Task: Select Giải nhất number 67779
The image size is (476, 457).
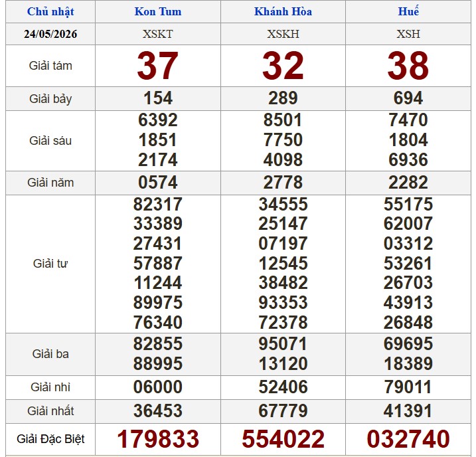Action: [283, 411]
